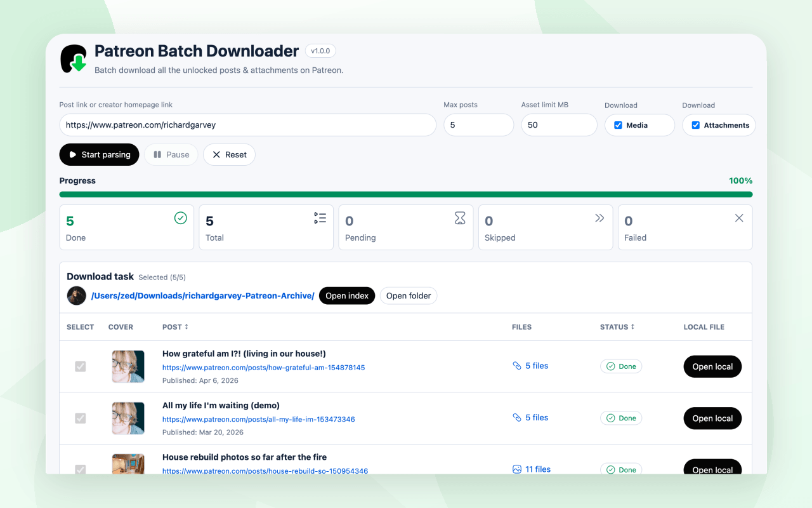Toggle select checkbox for How grateful am I post
Screen dimensions: 812x508
(81, 366)
